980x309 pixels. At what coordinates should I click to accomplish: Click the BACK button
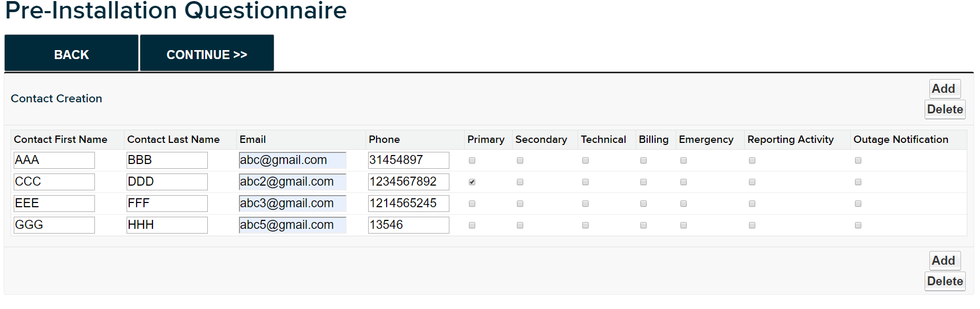(71, 54)
